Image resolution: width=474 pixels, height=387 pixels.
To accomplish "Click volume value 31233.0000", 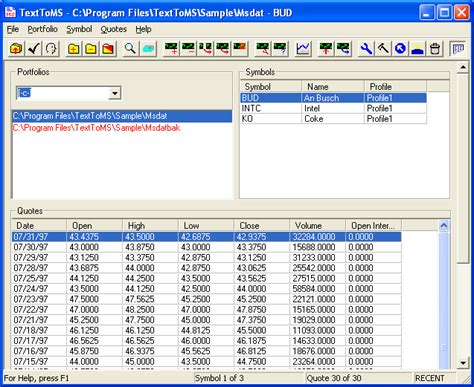I will pos(314,257).
